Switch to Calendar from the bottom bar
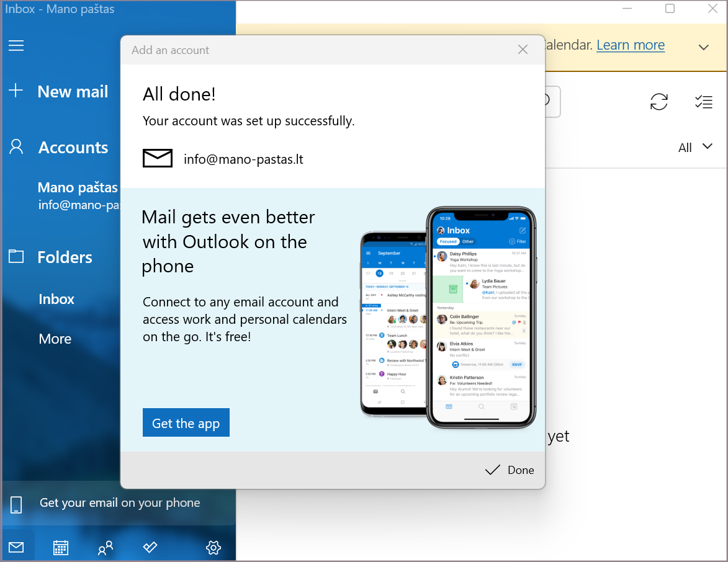Image resolution: width=728 pixels, height=562 pixels. click(61, 547)
